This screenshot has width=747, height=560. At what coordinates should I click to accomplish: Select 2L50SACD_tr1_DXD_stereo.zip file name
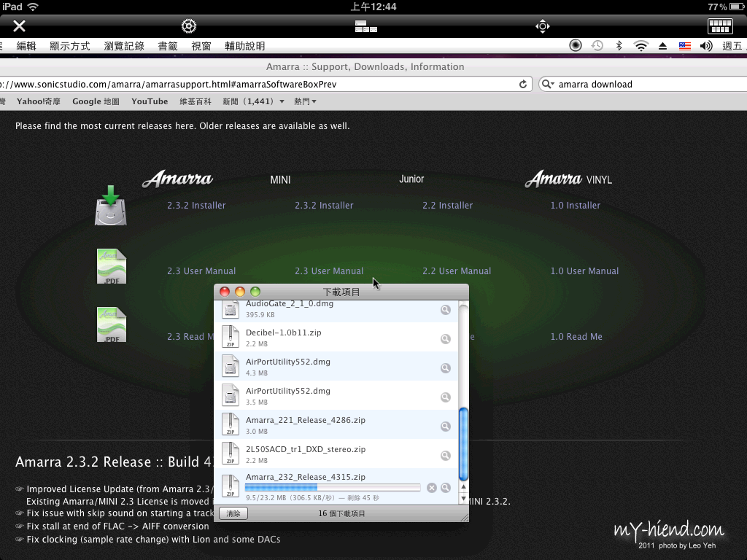306,449
